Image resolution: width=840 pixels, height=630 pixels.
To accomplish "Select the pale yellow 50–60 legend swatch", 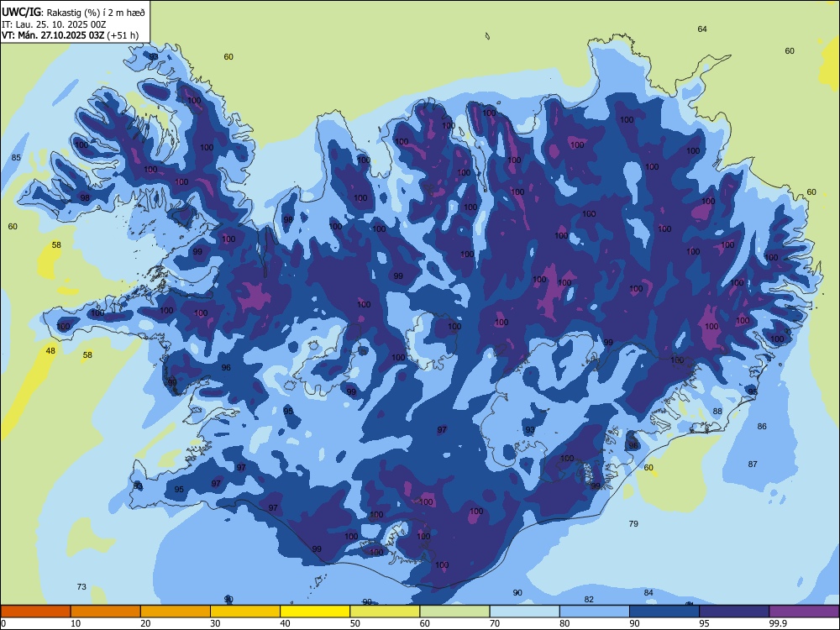I will coord(385,612).
